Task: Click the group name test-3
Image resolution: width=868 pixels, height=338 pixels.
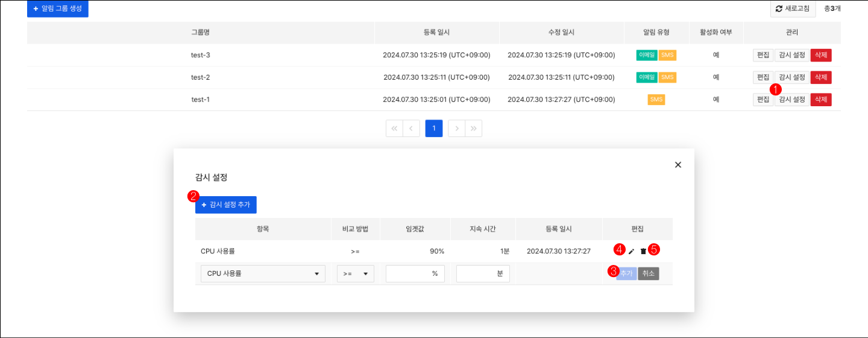Action: point(201,55)
